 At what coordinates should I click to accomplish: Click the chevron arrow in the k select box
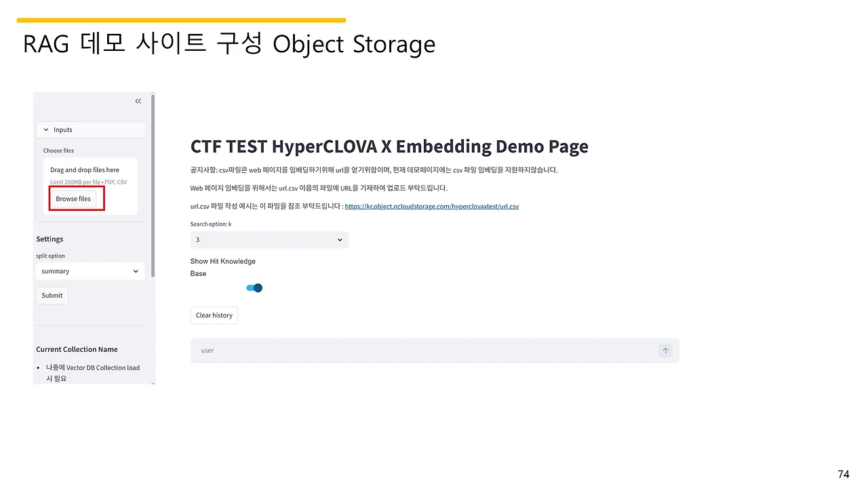pyautogui.click(x=340, y=240)
